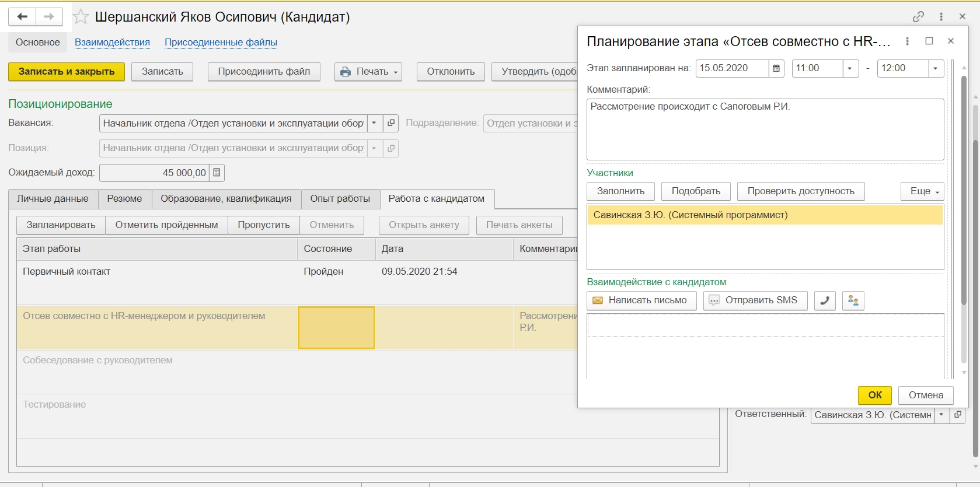Expand the Вакансия dropdown list
Screen dimensions: 980x487
(x=374, y=123)
